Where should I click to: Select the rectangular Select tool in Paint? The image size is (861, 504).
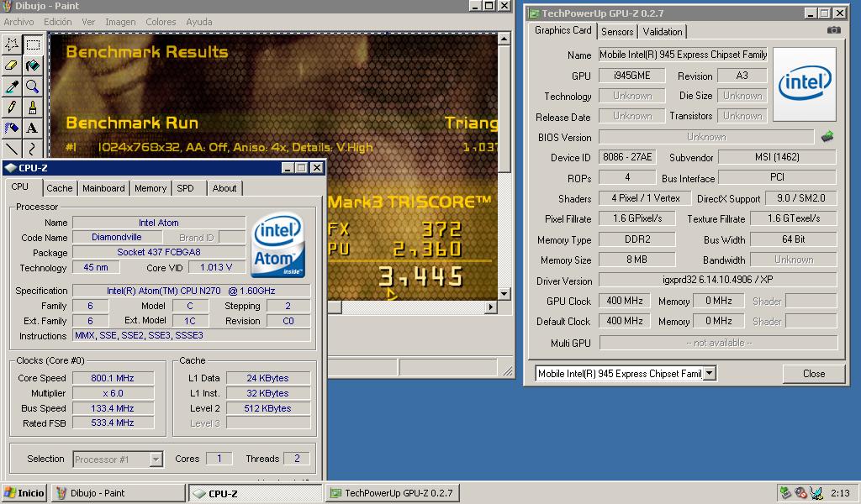pyautogui.click(x=33, y=45)
